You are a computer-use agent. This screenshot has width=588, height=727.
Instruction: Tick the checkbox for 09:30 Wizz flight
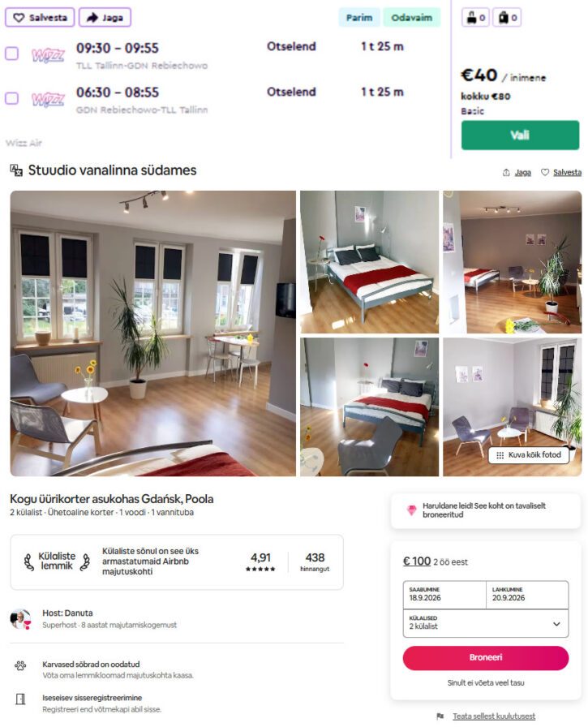point(11,54)
